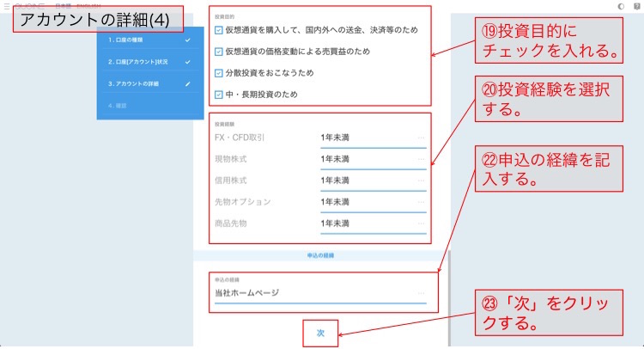
Task: Click the ellipsis on 当社ホームページ field
Action: pos(421,293)
